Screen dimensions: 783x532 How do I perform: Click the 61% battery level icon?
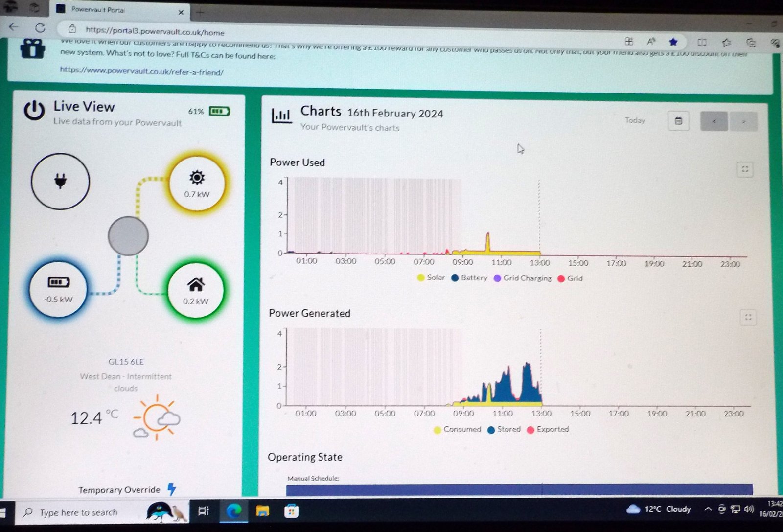[x=219, y=112]
